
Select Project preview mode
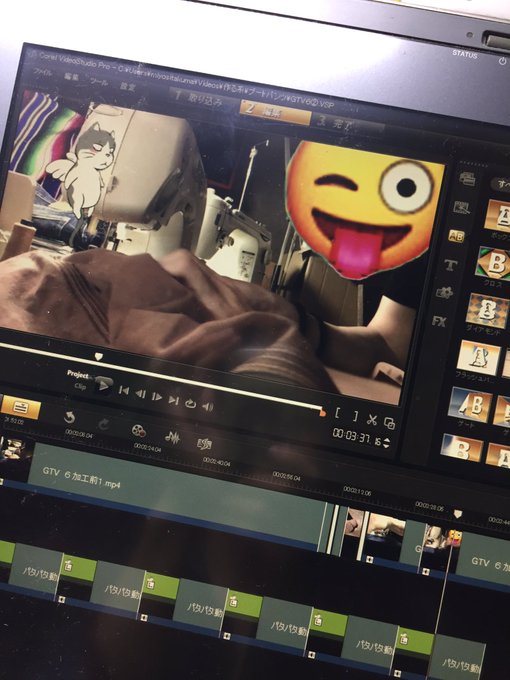click(x=78, y=374)
